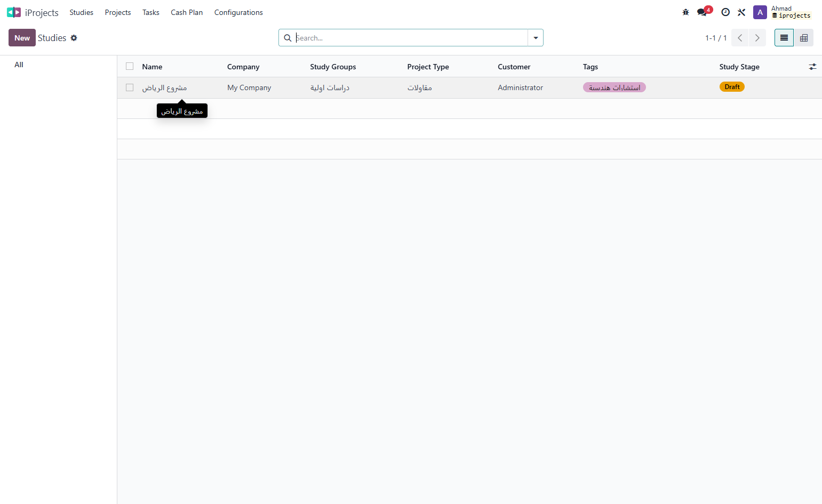This screenshot has width=822, height=504.
Task: Focus the Search input field
Action: 411,38
